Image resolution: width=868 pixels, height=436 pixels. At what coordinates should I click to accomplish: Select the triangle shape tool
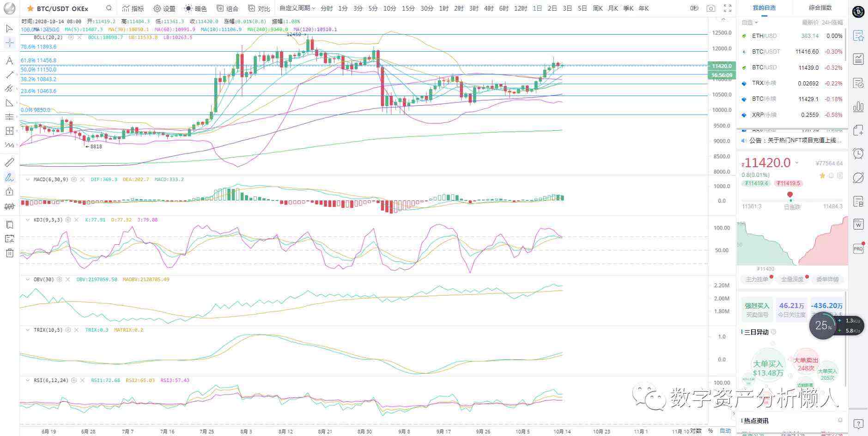tap(9, 103)
